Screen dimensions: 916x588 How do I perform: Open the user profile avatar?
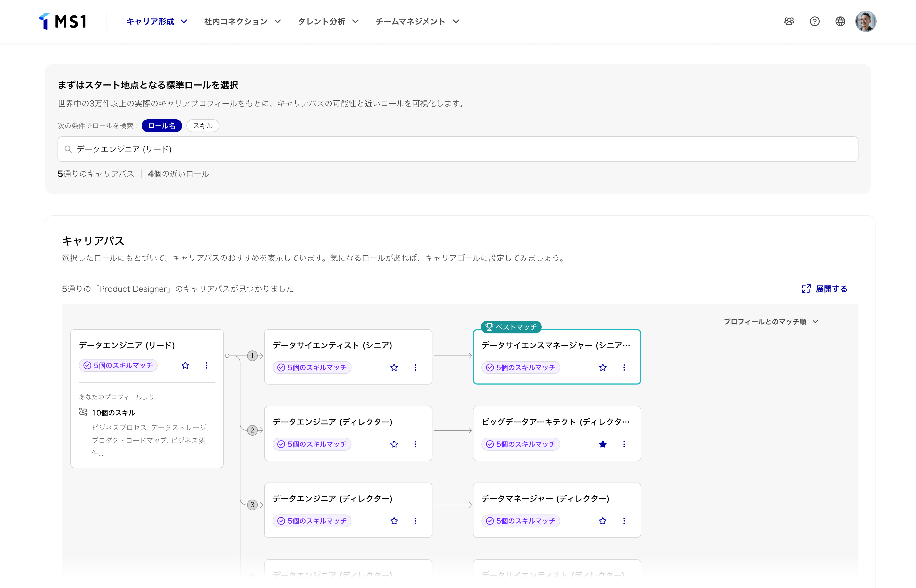[866, 21]
